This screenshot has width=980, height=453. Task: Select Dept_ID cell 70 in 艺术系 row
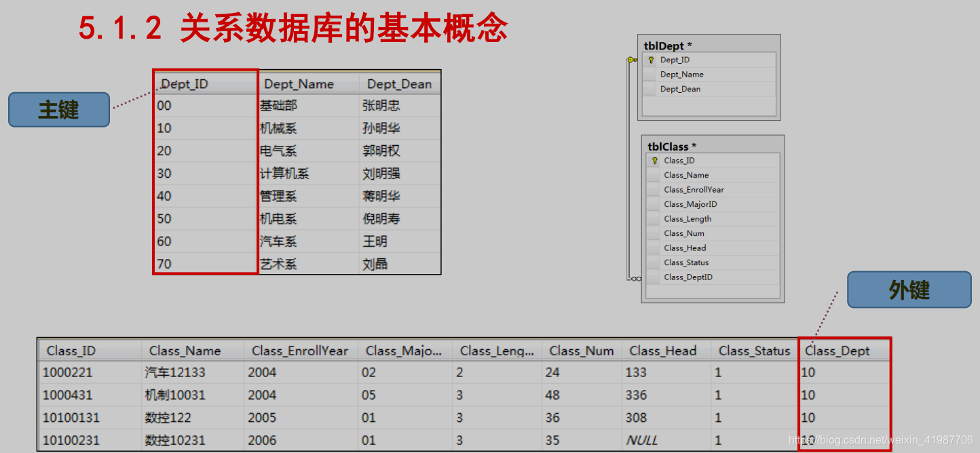pos(206,264)
